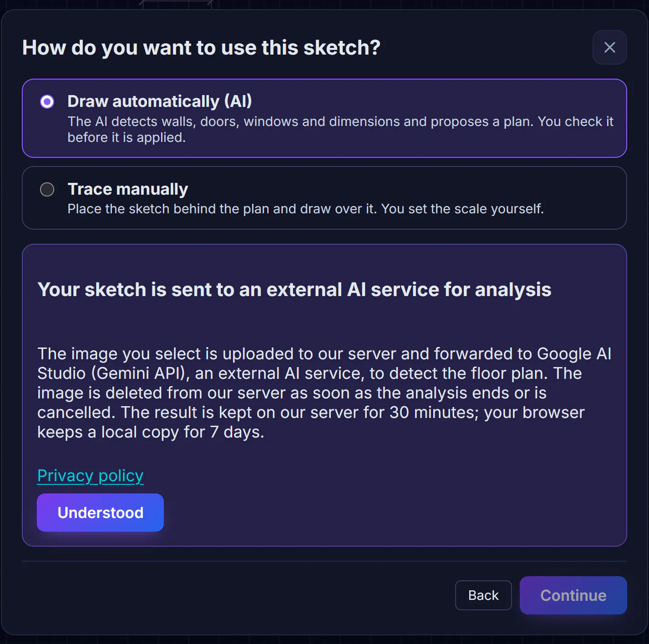Click the "Place the sketch behind the plan" description
The image size is (649, 644).
[x=305, y=209]
